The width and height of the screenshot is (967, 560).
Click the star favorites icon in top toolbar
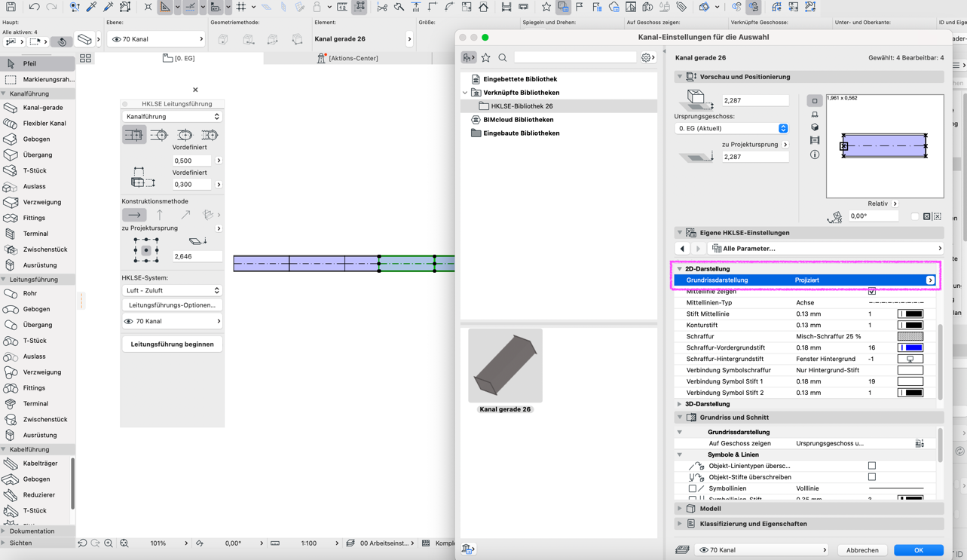pos(546,7)
